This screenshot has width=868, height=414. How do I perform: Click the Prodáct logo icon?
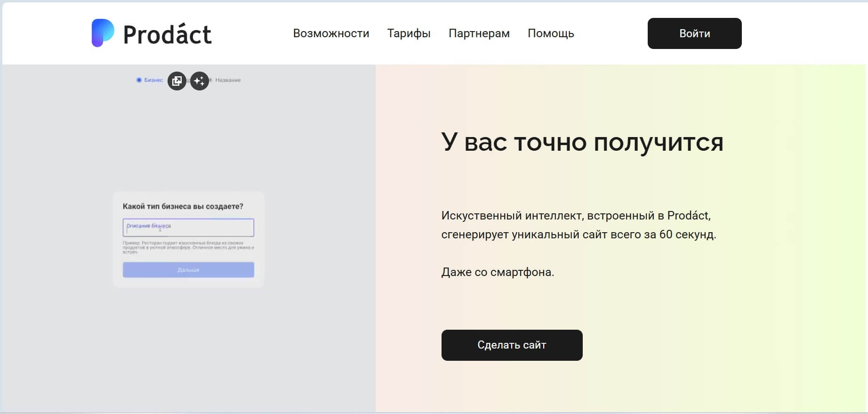pyautogui.click(x=103, y=33)
